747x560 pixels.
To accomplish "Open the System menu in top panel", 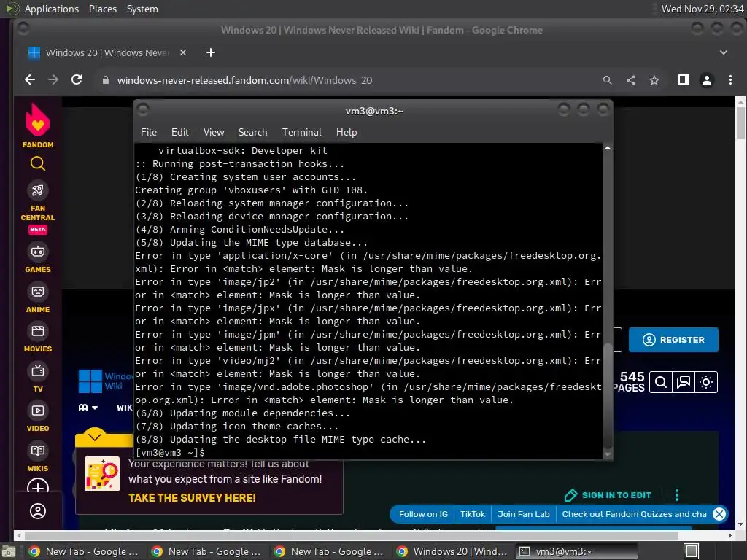I will click(x=142, y=9).
